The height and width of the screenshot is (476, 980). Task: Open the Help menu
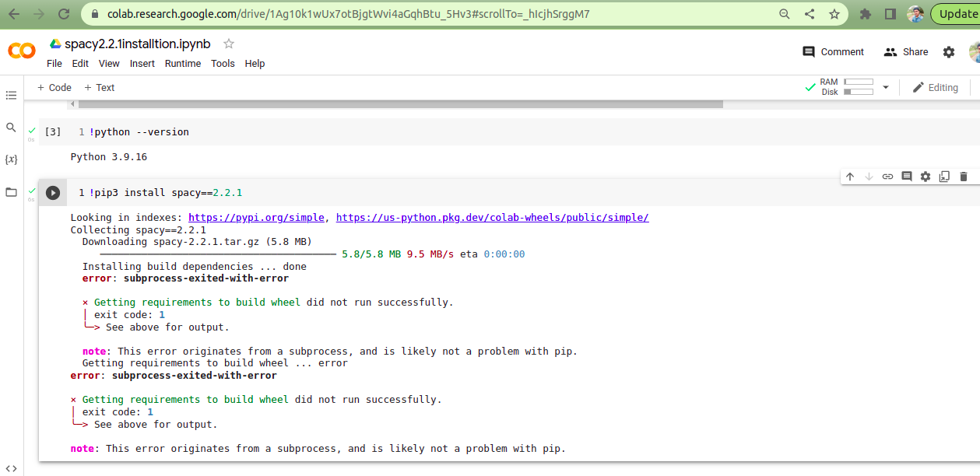[x=255, y=64]
